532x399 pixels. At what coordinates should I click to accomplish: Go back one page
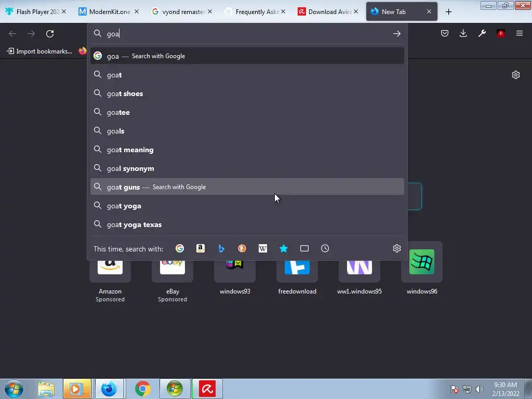pyautogui.click(x=12, y=34)
